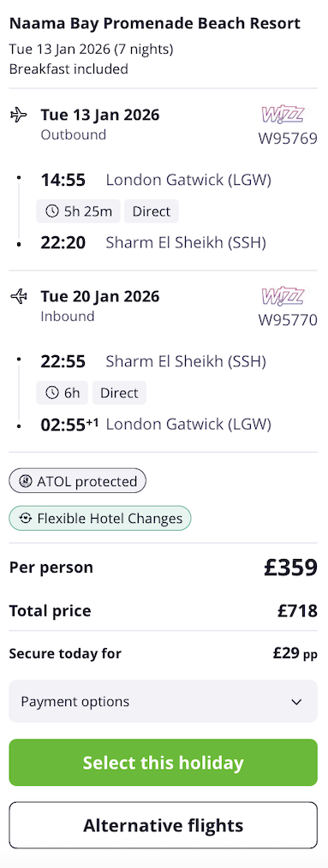Open Alternative flights
Viewport: 328px width, 868px height.
click(164, 825)
